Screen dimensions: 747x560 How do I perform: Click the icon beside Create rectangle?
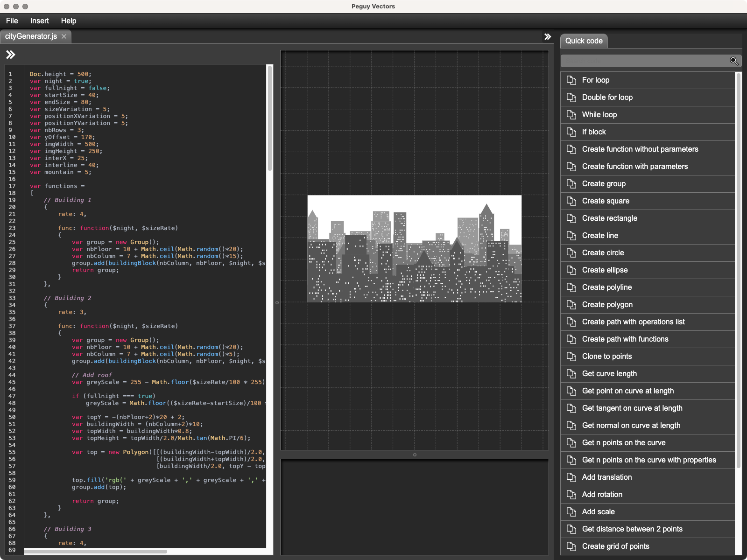571,218
